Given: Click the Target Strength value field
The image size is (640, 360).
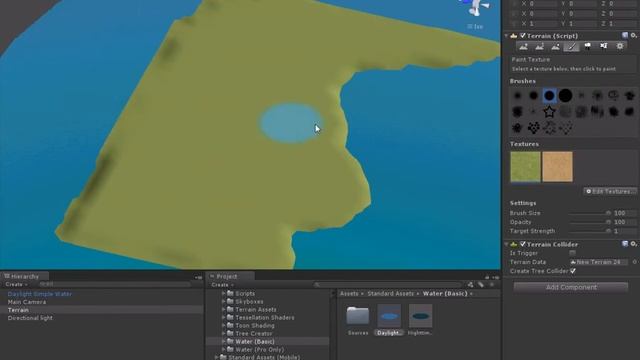Looking at the screenshot, I should 624,231.
